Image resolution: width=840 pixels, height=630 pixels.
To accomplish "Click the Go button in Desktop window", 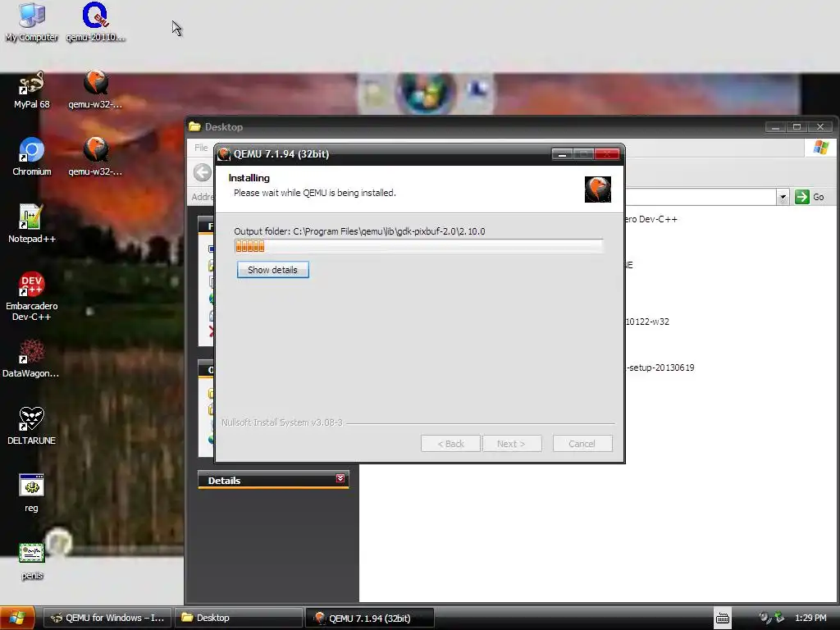I will point(810,197).
